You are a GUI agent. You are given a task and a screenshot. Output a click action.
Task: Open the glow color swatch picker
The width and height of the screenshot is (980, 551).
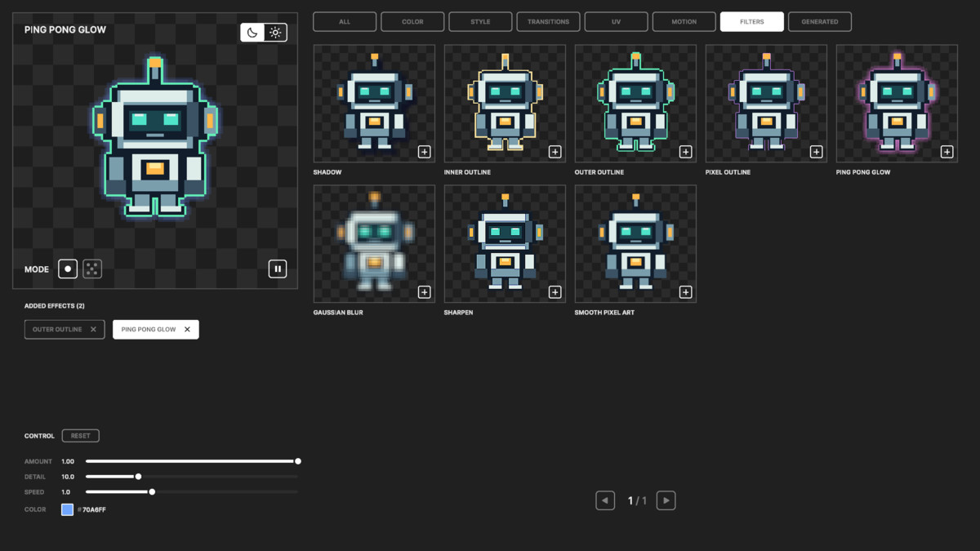68,509
